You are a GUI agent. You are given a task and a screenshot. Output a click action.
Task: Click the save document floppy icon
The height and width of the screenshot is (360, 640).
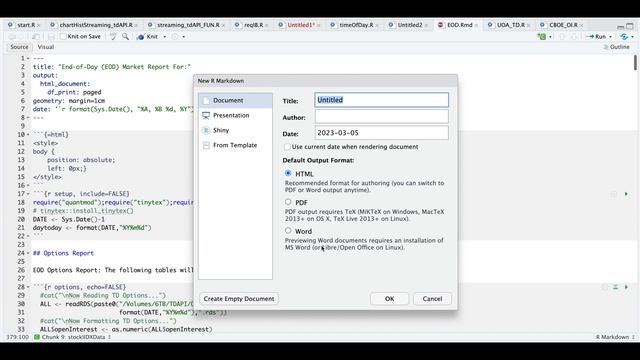pos(51,37)
